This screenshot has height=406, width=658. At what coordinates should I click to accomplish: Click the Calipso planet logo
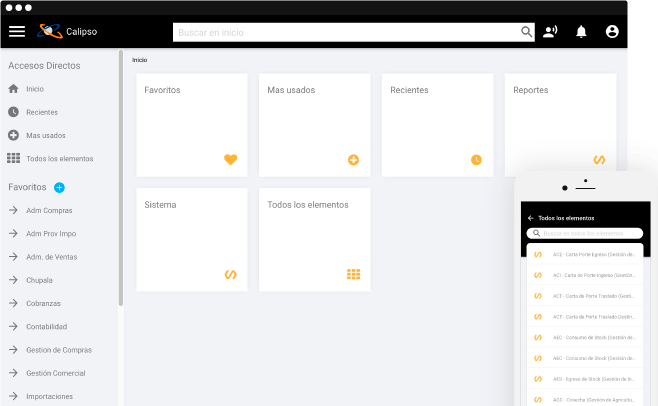pos(50,31)
